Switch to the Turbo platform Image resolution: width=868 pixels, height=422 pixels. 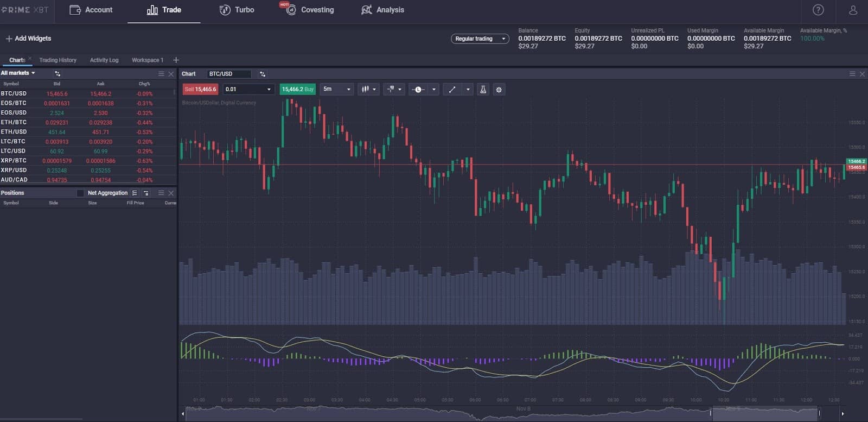pyautogui.click(x=237, y=10)
